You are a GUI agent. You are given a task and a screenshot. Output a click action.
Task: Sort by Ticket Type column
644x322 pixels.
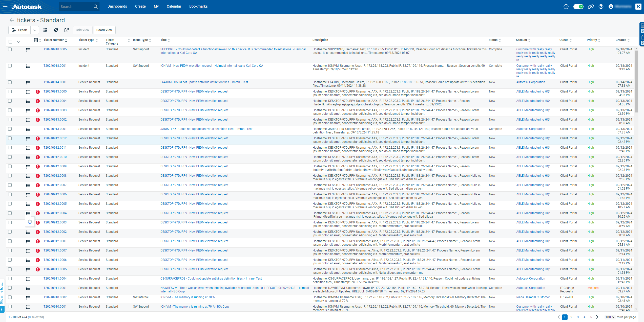coord(88,40)
